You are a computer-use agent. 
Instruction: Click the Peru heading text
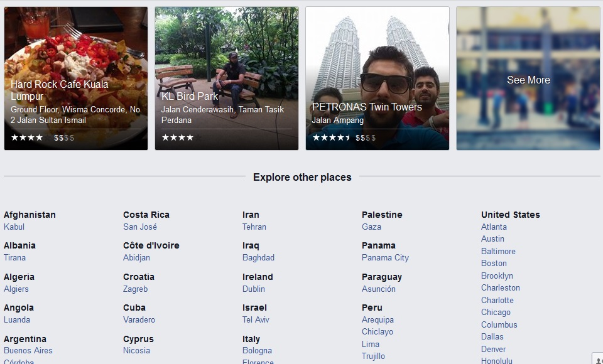click(x=372, y=308)
